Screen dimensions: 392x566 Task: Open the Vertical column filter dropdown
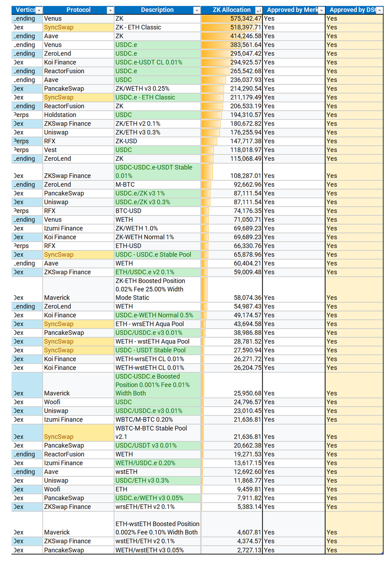tap(39, 10)
